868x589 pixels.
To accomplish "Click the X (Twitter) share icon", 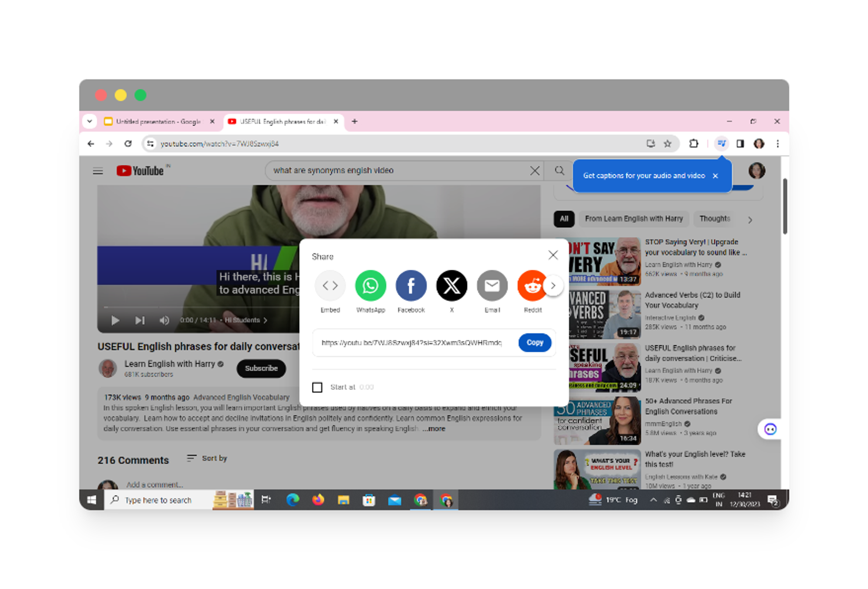I will [x=452, y=285].
